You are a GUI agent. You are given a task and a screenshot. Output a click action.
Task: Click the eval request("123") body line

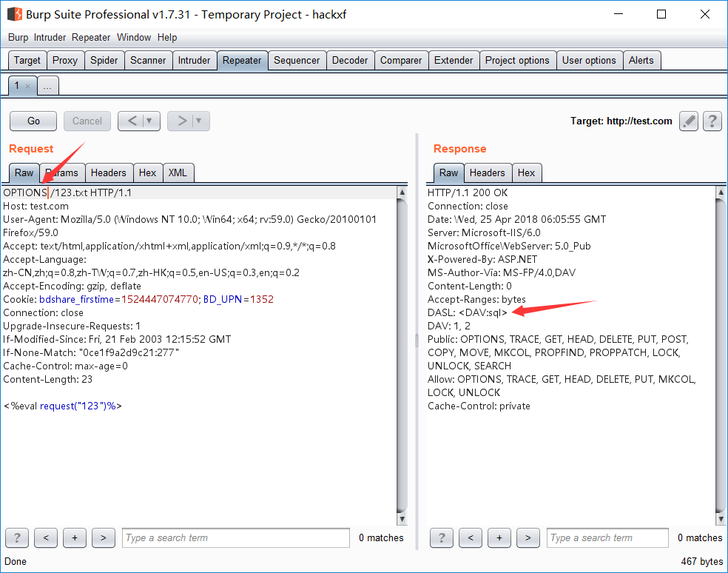(x=63, y=406)
